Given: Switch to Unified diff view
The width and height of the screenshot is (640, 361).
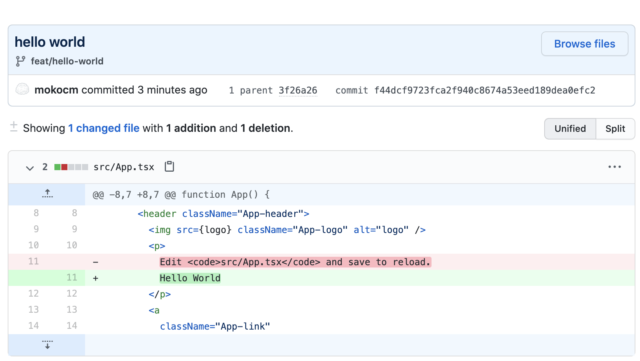Looking at the screenshot, I should click(570, 129).
